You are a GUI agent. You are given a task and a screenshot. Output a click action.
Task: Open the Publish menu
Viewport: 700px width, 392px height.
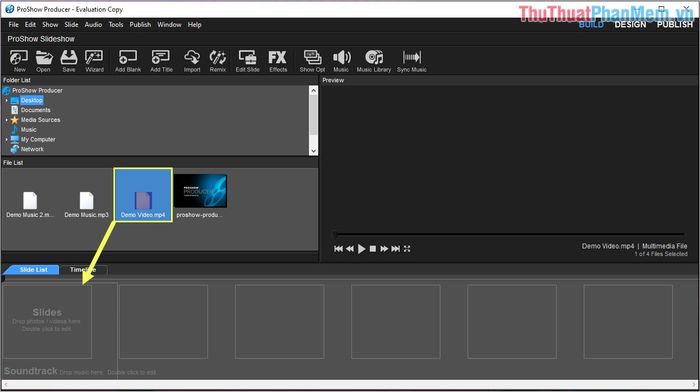tap(140, 25)
